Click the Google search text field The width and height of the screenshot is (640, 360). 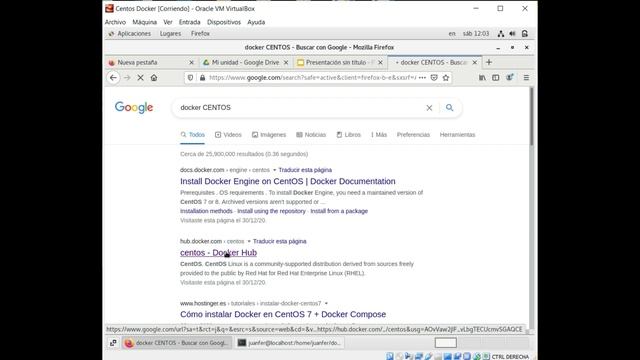pos(300,108)
